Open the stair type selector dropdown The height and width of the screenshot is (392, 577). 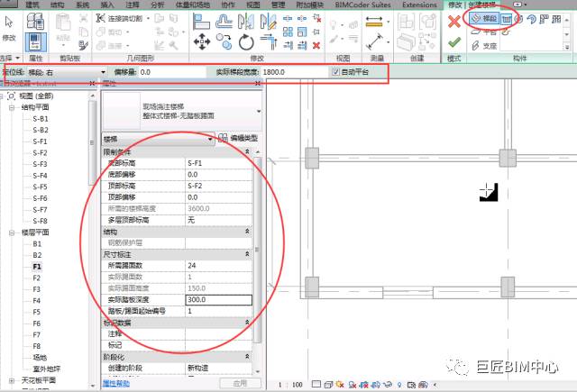pos(259,111)
